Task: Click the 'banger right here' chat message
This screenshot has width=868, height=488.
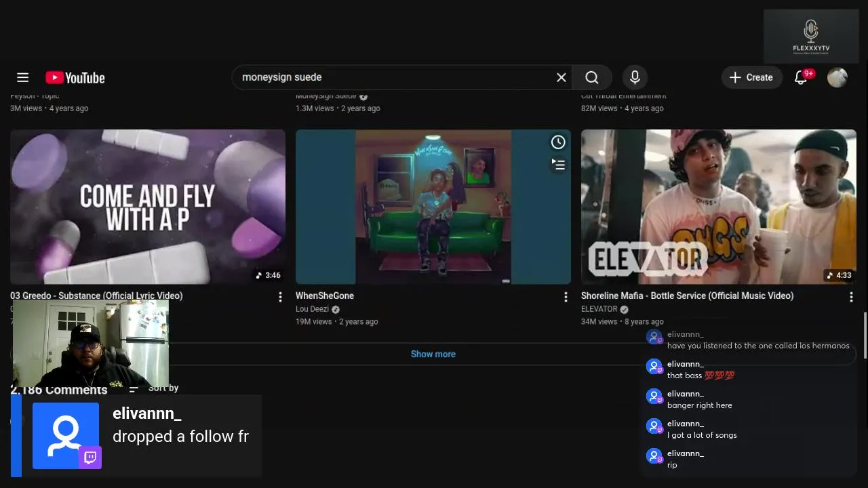Action: point(700,405)
